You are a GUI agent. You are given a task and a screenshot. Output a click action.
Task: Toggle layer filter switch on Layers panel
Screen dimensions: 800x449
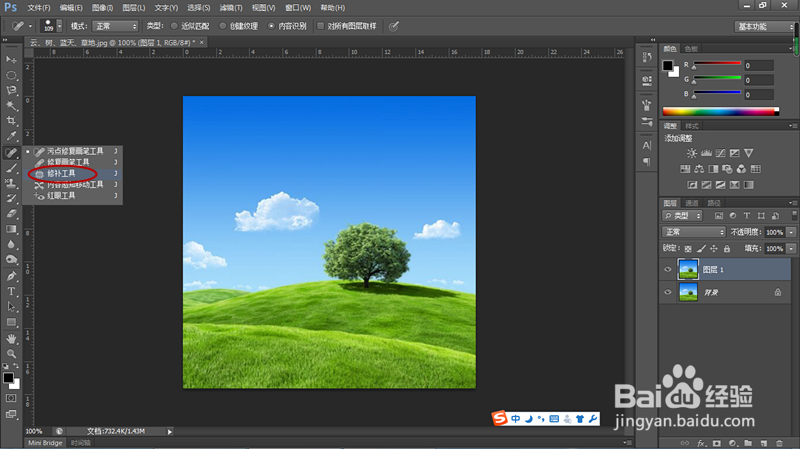click(794, 216)
